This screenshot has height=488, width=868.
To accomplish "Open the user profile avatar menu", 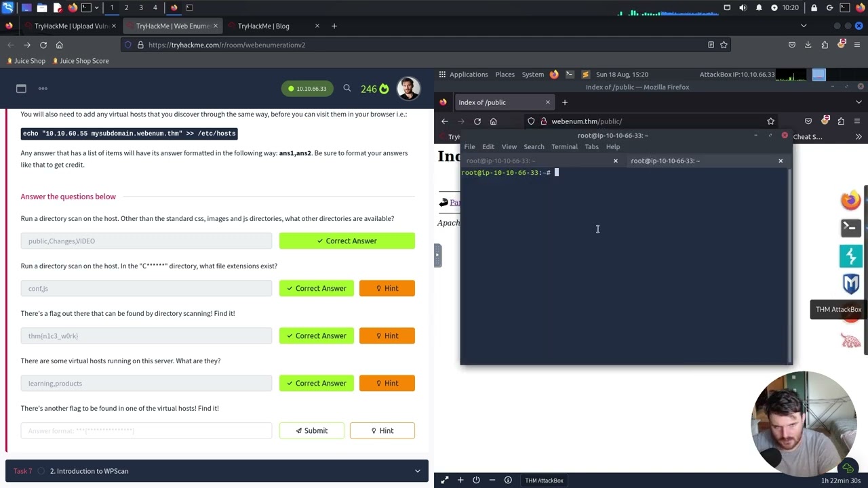I will pyautogui.click(x=409, y=89).
